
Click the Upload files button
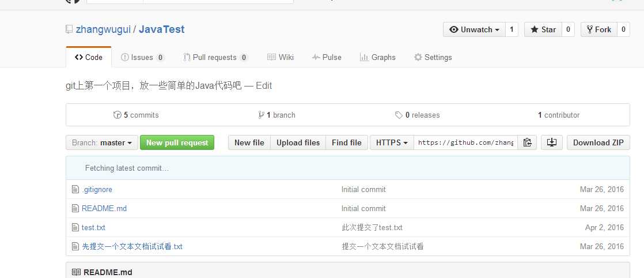pyautogui.click(x=298, y=142)
